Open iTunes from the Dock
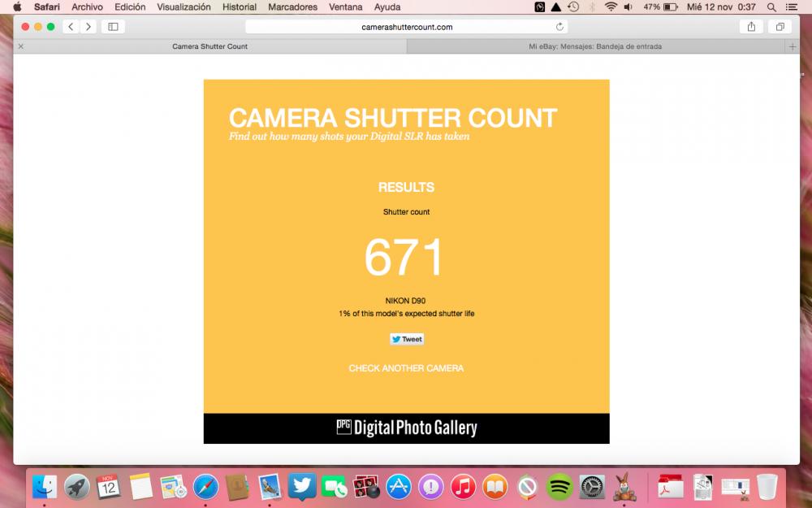The height and width of the screenshot is (508, 812). pos(463,487)
